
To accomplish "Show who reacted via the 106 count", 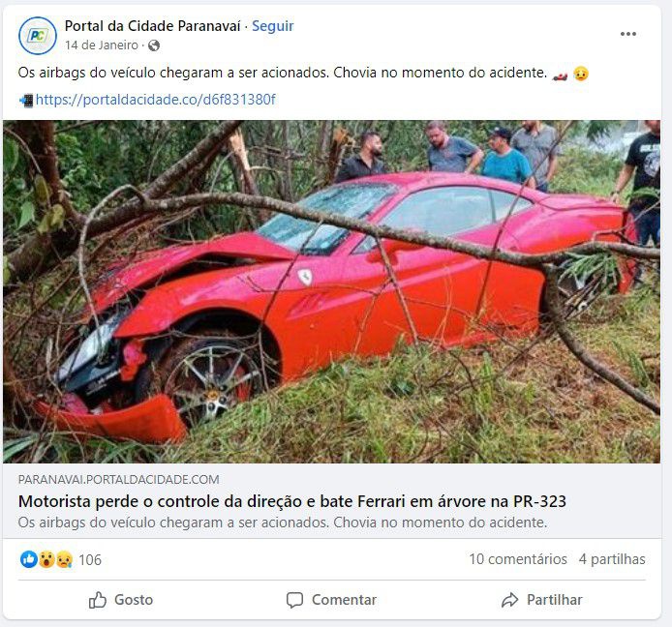I will tap(90, 560).
